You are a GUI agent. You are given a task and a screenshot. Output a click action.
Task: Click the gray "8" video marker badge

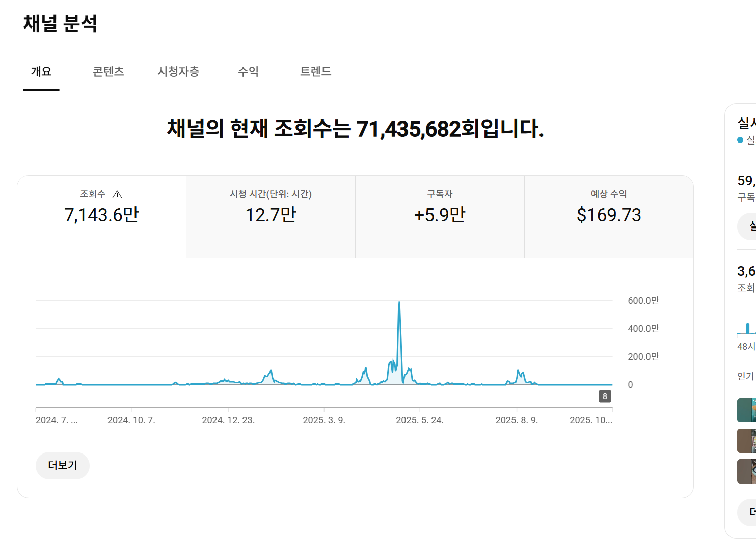[x=605, y=396]
